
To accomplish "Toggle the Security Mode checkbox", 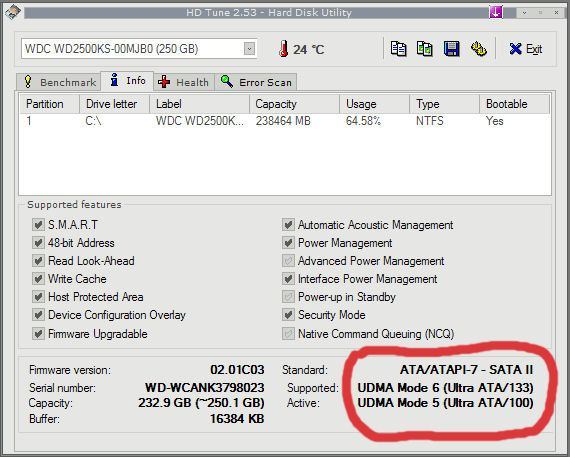I will point(288,315).
